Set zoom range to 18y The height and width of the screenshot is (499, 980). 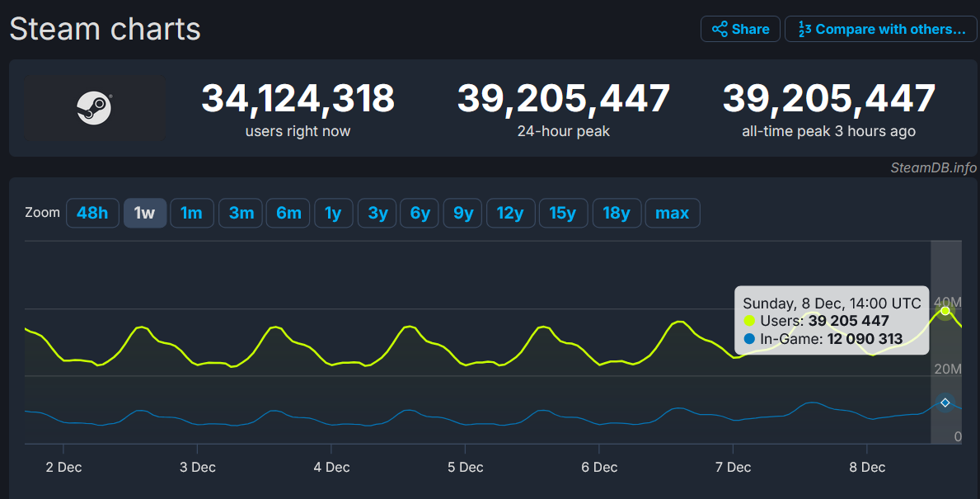[x=617, y=214]
